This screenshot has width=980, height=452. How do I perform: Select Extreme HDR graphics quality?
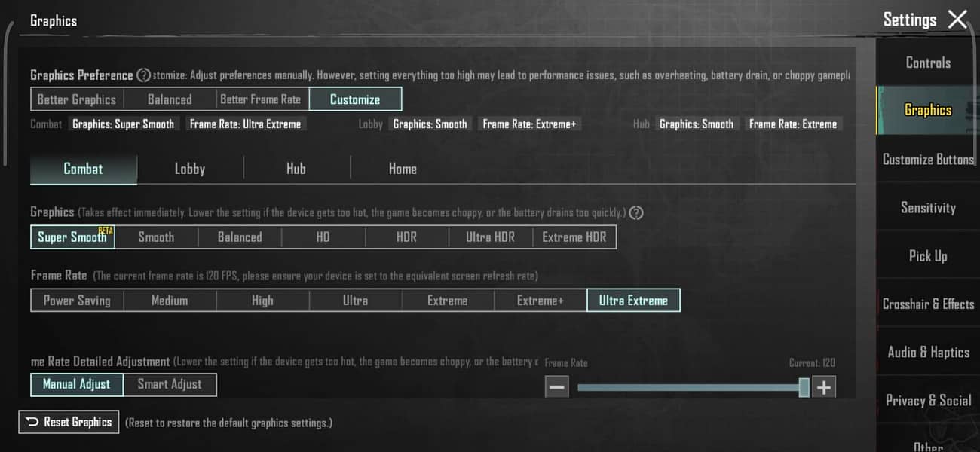pyautogui.click(x=574, y=237)
